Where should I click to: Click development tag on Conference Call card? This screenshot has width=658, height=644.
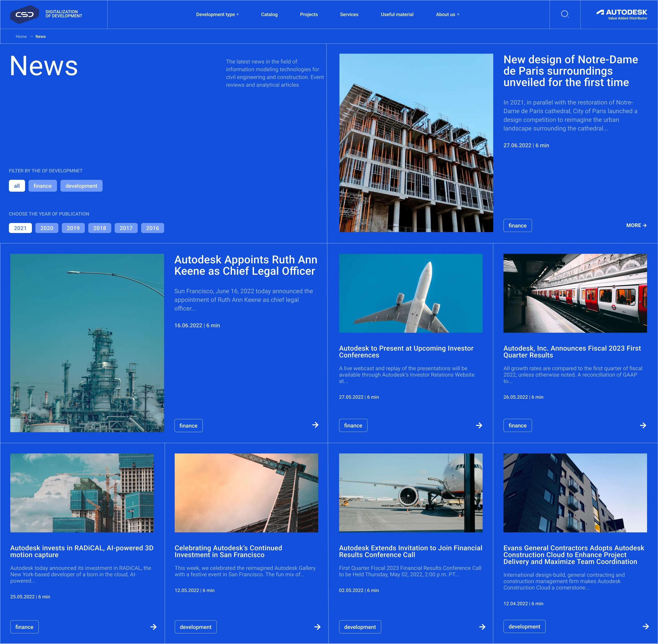360,627
